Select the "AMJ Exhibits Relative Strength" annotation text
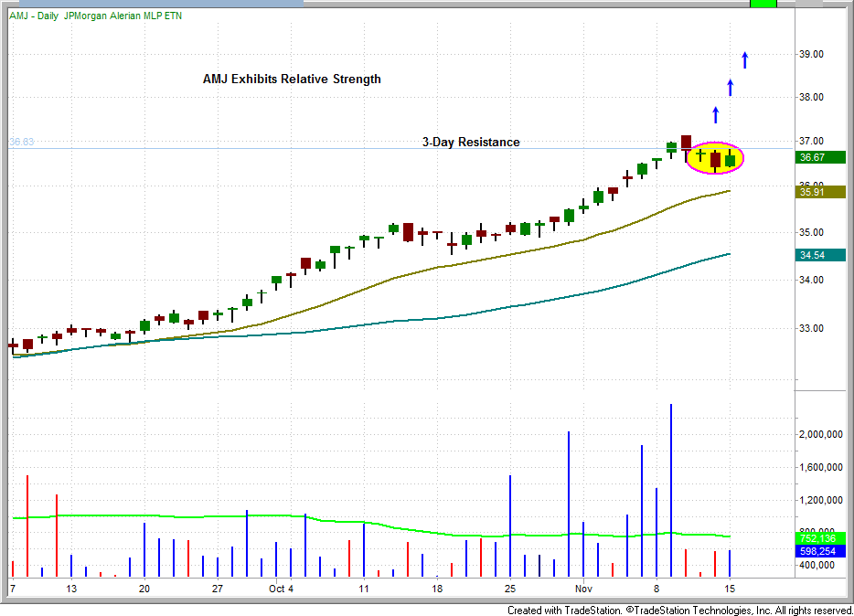This screenshot has width=854, height=616. click(292, 79)
